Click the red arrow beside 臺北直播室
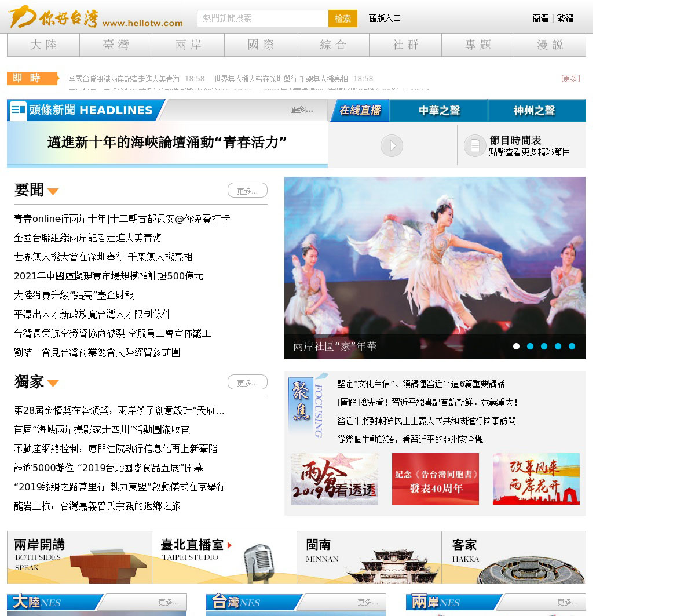The image size is (695, 616). tap(230, 545)
